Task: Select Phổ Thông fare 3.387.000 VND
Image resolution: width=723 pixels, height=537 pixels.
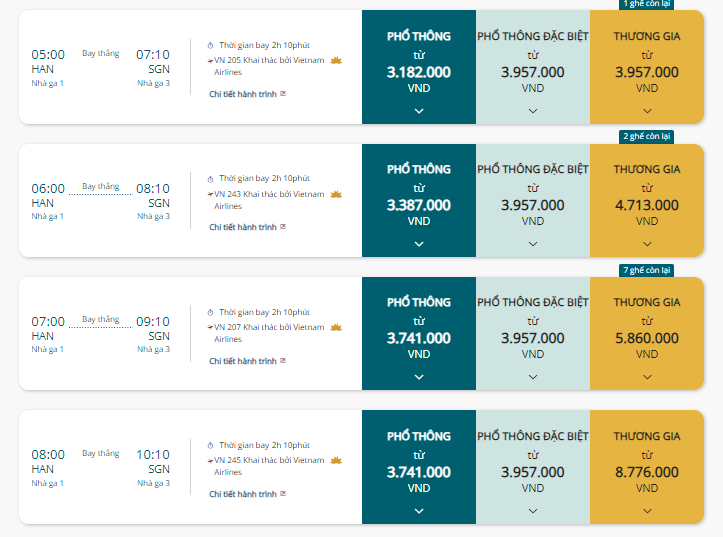Action: point(419,201)
